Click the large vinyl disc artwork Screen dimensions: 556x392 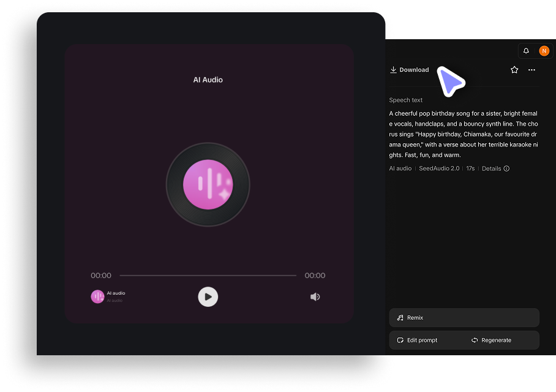(208, 184)
